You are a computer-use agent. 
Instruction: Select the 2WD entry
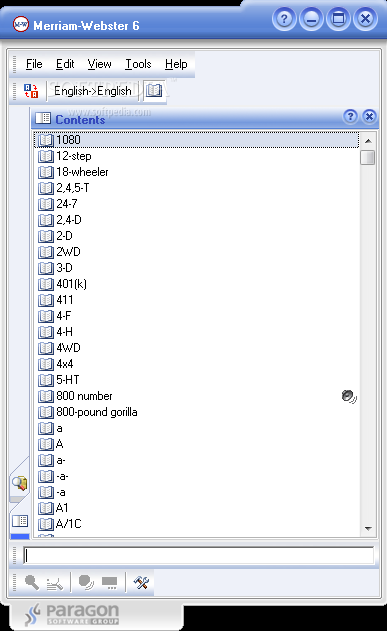pyautogui.click(x=197, y=252)
